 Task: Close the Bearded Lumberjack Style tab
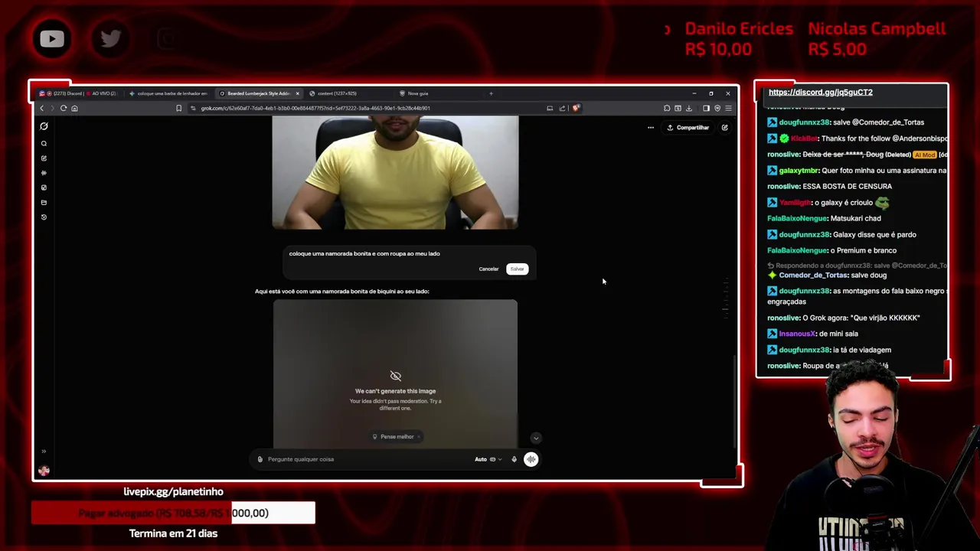pos(297,93)
